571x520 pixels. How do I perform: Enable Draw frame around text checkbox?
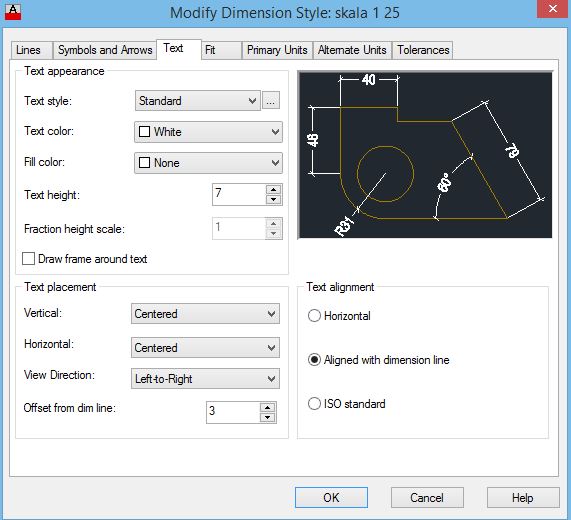28,259
